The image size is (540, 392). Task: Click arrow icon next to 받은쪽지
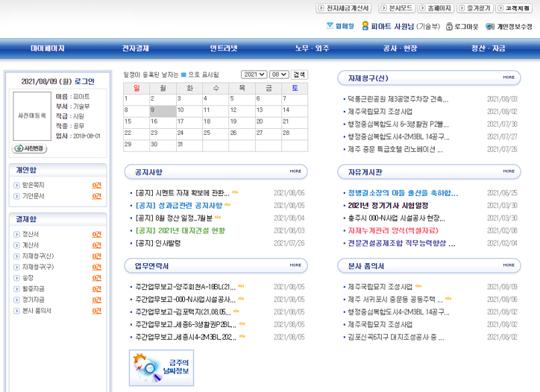tap(16, 186)
